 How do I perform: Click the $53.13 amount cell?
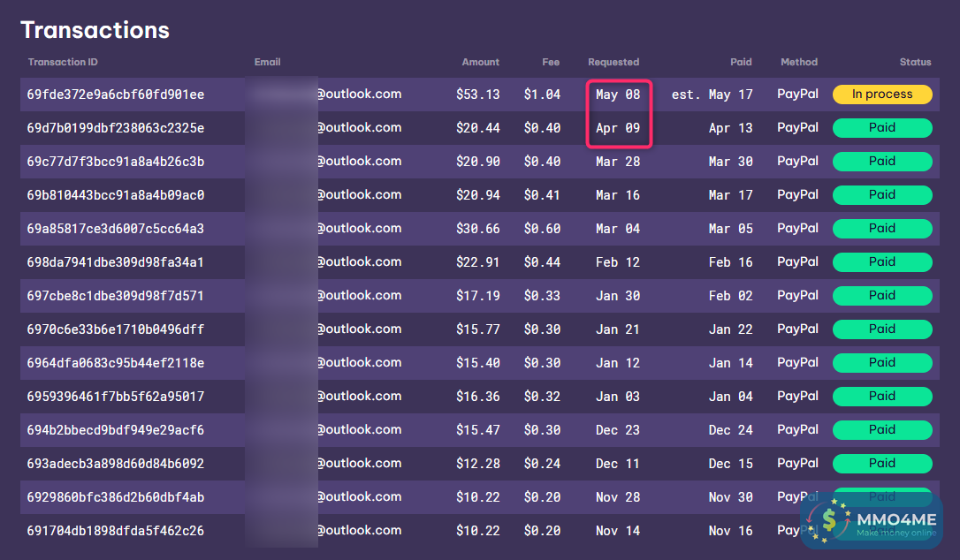[477, 95]
